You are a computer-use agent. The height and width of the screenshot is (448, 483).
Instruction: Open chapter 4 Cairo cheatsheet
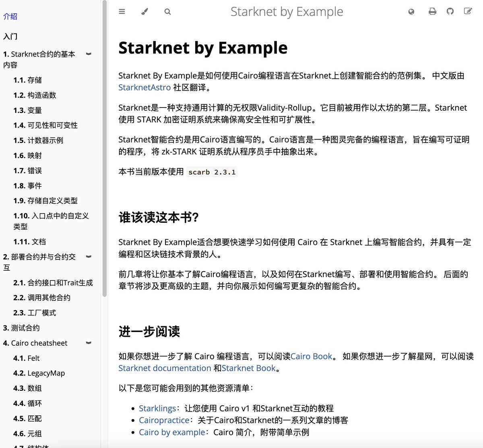tap(35, 343)
